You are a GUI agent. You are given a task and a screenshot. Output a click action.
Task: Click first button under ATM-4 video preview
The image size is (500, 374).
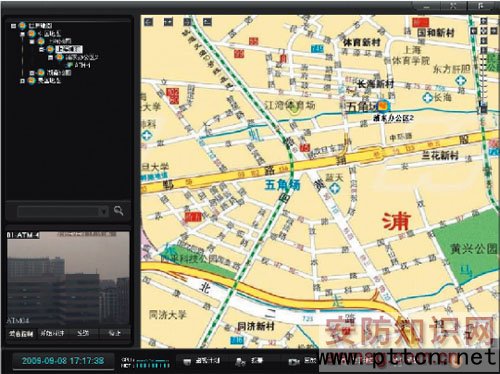[21, 334]
